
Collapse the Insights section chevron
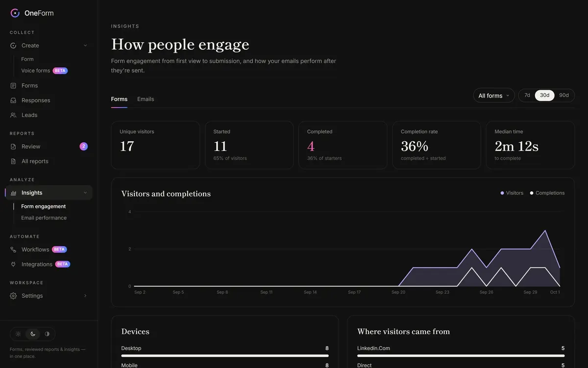pos(85,193)
